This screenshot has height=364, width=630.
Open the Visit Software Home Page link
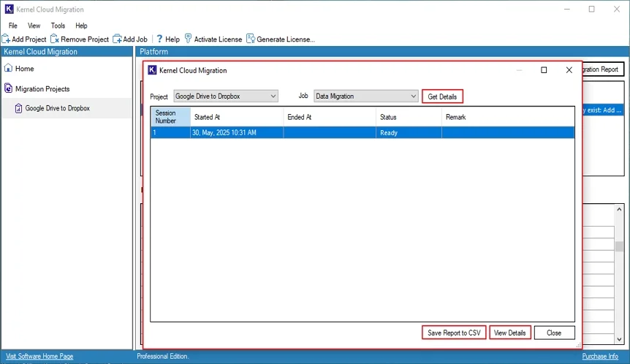point(39,356)
